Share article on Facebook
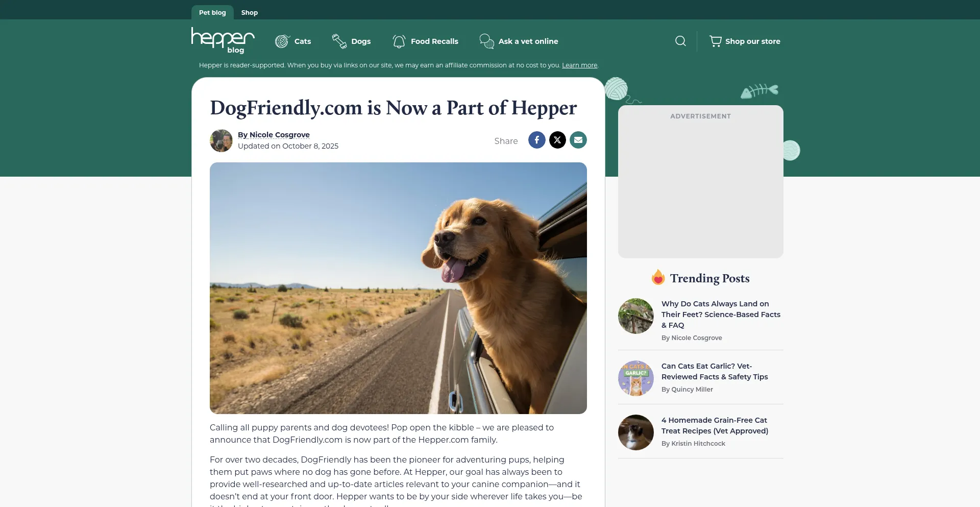Image resolution: width=980 pixels, height=507 pixels. [536, 140]
